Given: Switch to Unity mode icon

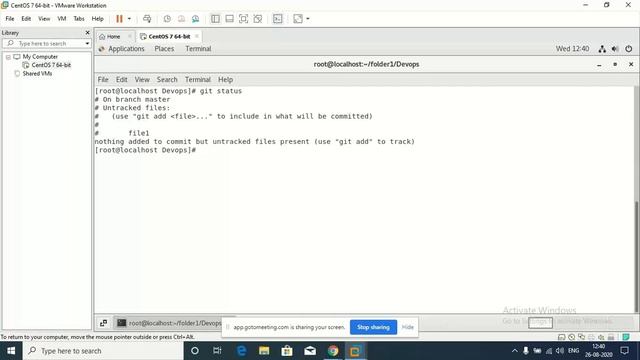Looking at the screenshot, I should pyautogui.click(x=258, y=19).
